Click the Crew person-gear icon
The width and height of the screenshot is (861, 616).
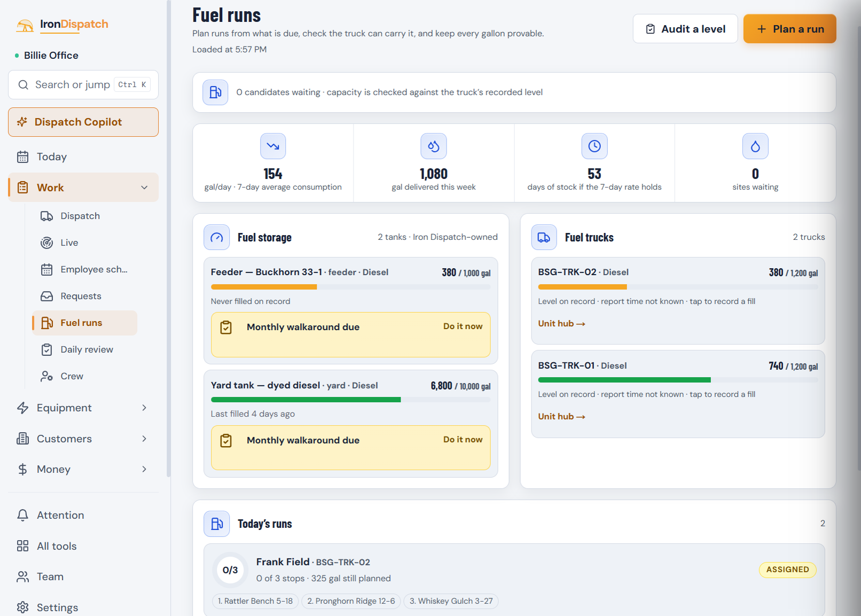(x=47, y=376)
